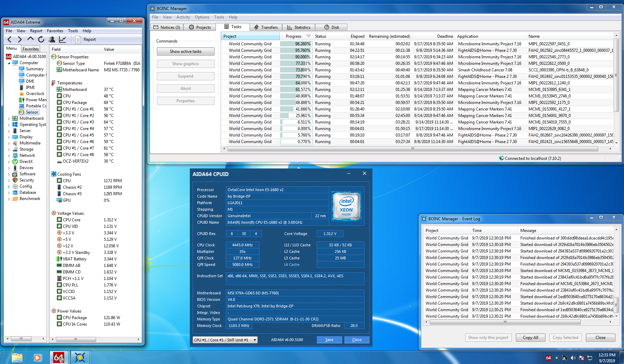Click the Cooling Fans section icon
The height and width of the screenshot is (364, 624).
pyautogui.click(x=54, y=174)
